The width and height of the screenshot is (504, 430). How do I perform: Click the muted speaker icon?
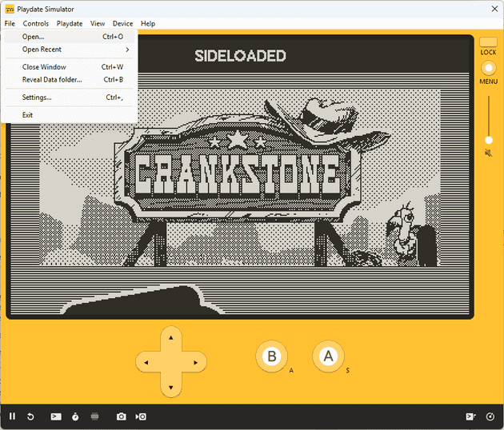488,153
